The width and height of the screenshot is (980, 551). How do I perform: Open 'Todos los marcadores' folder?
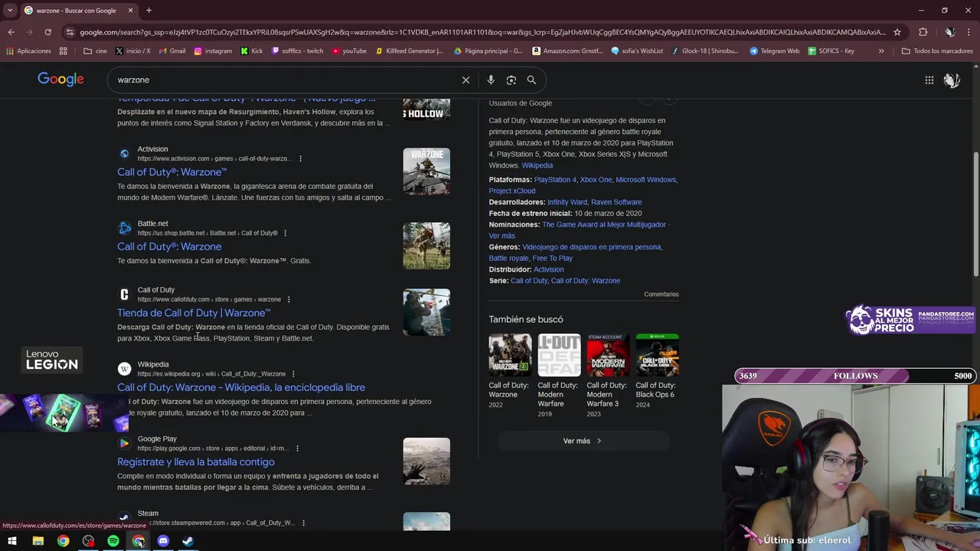937,51
